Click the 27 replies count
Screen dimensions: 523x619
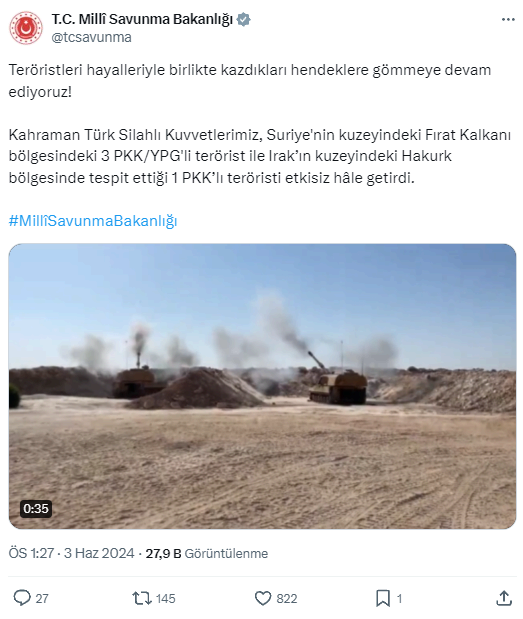pyautogui.click(x=42, y=598)
